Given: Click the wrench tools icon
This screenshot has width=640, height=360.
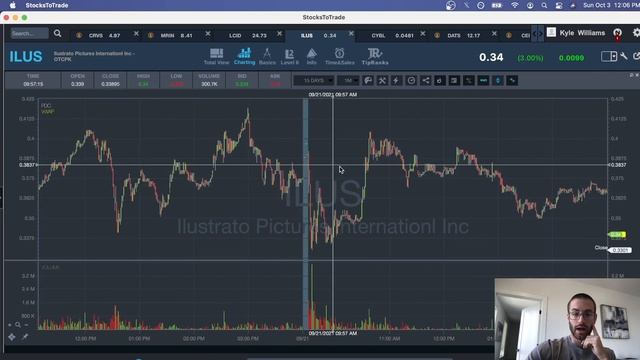Looking at the screenshot, I should point(624,56).
